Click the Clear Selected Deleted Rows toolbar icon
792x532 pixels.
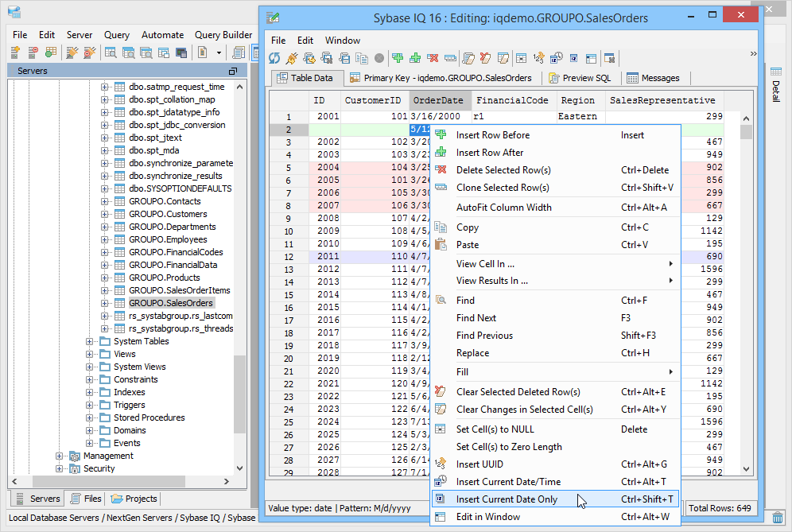pos(485,58)
